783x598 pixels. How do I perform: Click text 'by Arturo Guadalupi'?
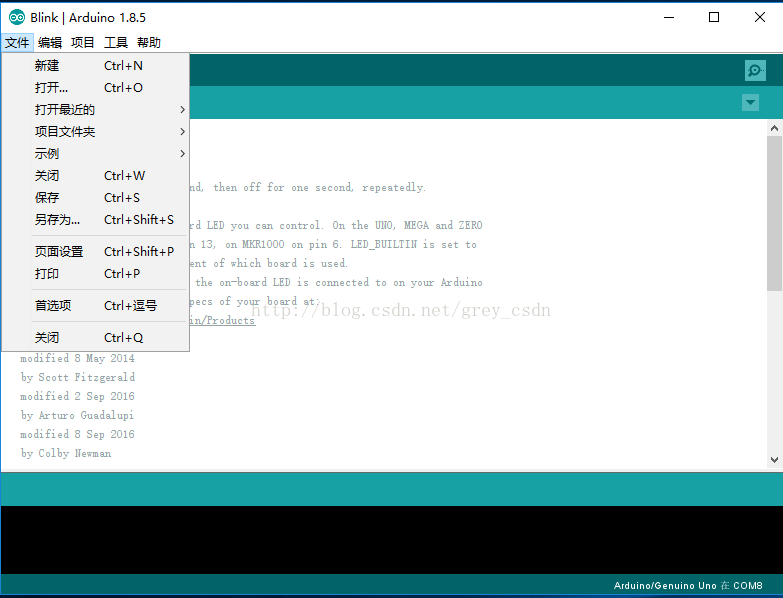[x=77, y=415]
